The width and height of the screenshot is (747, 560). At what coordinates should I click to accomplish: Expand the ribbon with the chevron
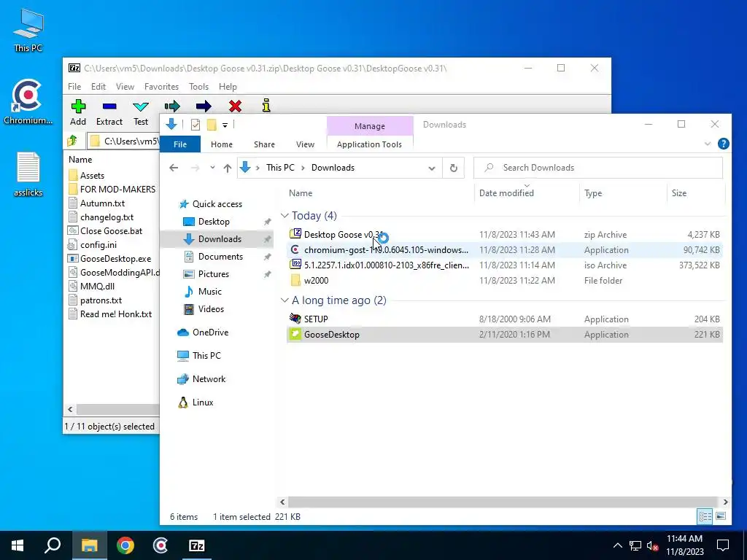tap(708, 144)
